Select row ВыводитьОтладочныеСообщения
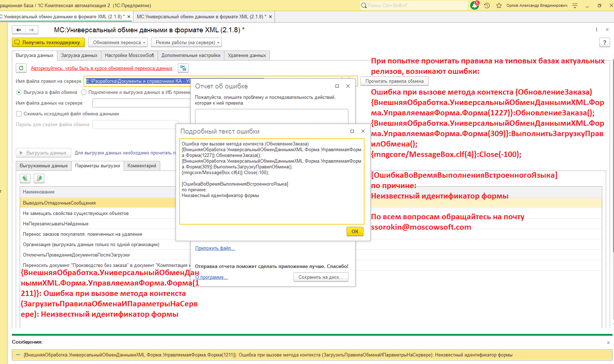The image size is (614, 364). [x=98, y=203]
